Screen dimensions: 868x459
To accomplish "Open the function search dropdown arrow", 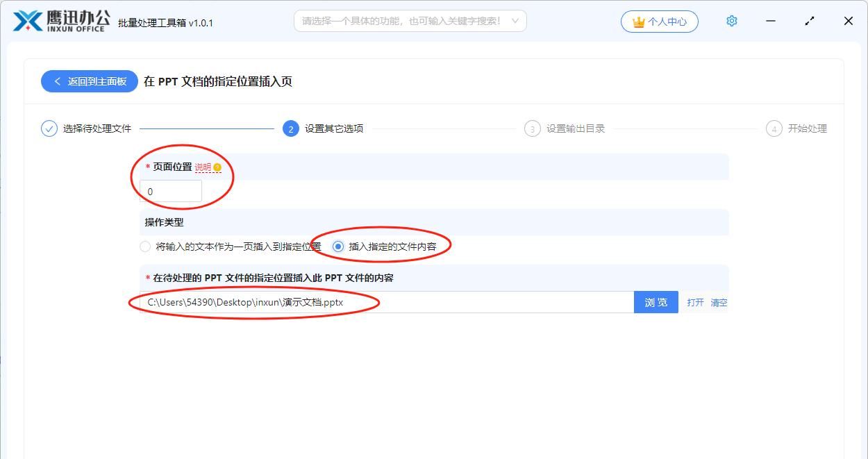I will tap(514, 21).
